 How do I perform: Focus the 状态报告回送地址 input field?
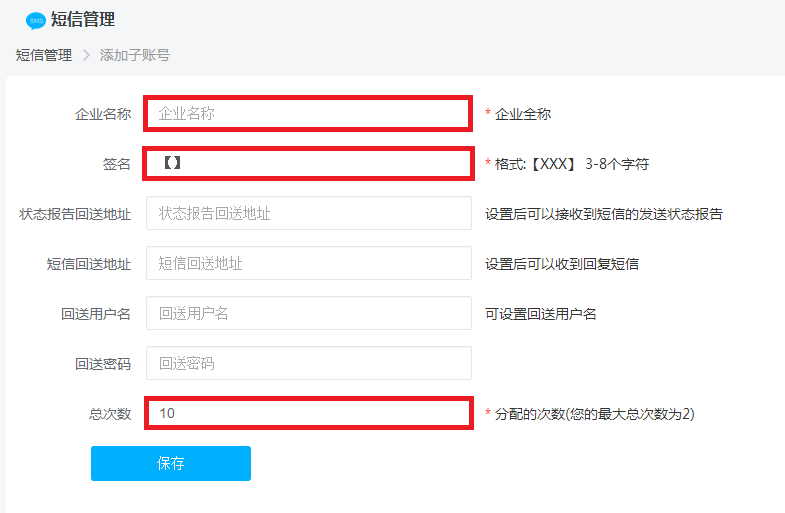pos(309,213)
